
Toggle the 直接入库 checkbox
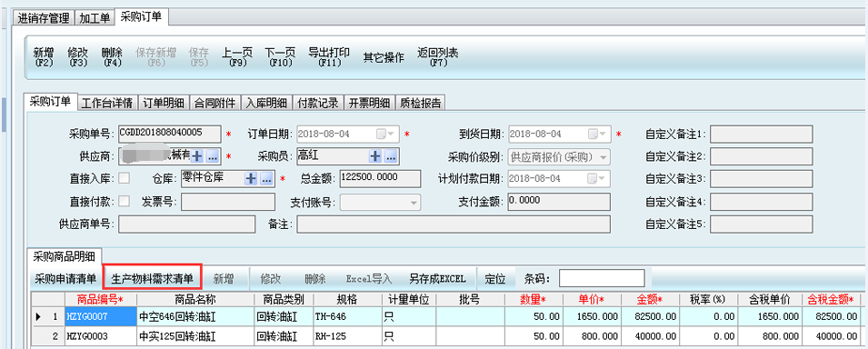pos(125,178)
